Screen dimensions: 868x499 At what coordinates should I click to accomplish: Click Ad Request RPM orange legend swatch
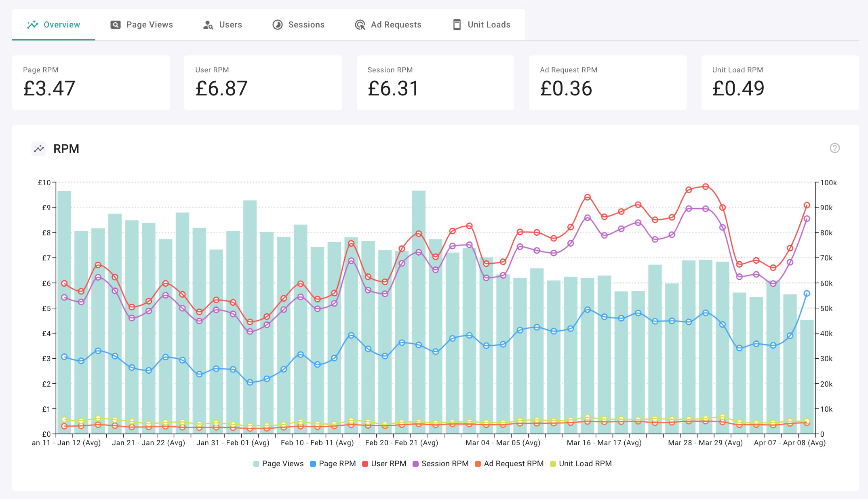(478, 464)
